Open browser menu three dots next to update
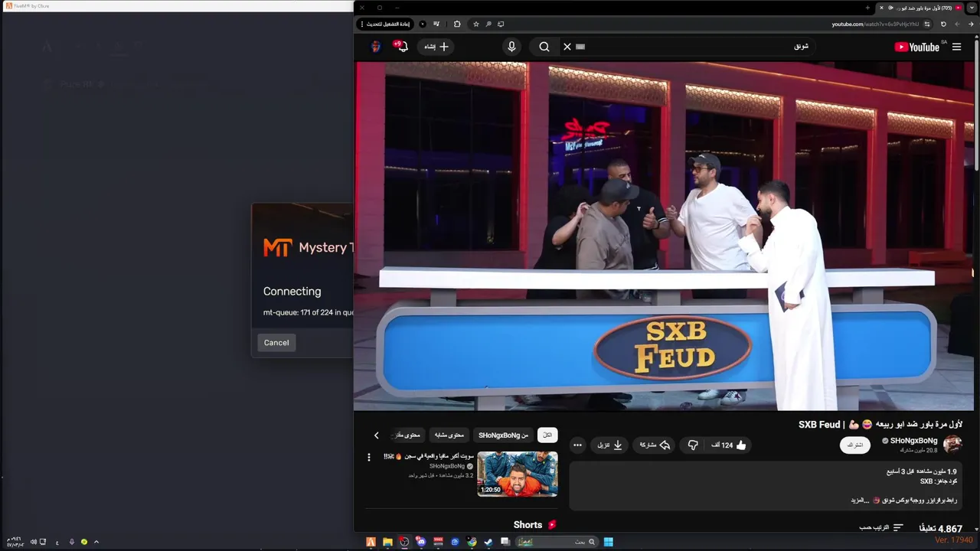 point(362,24)
